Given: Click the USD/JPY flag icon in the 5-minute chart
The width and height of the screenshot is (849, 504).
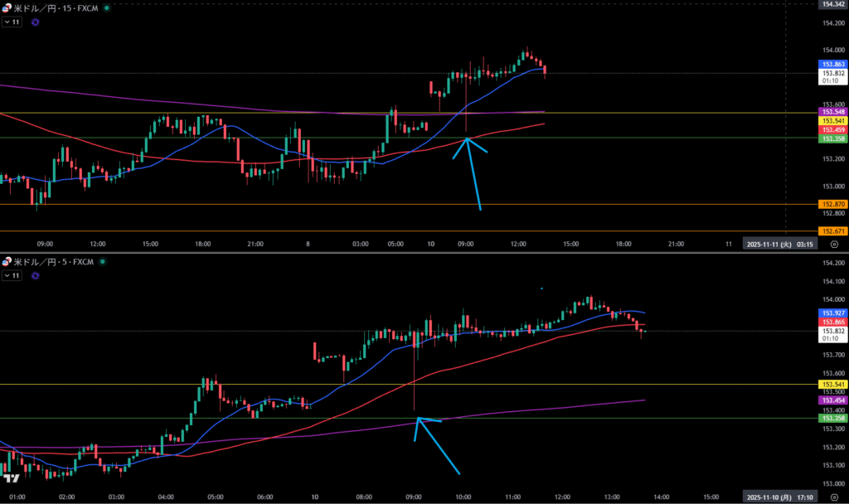Looking at the screenshot, I should (x=7, y=262).
